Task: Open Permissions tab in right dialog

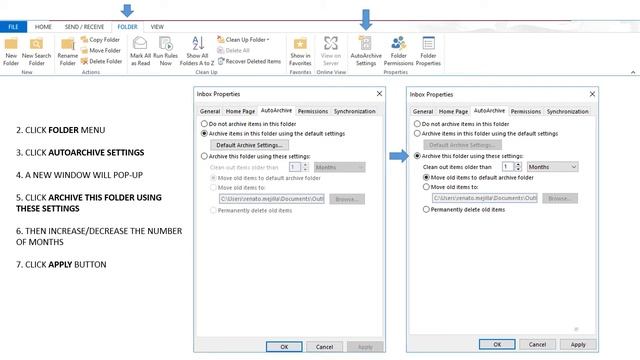Action: [526, 111]
